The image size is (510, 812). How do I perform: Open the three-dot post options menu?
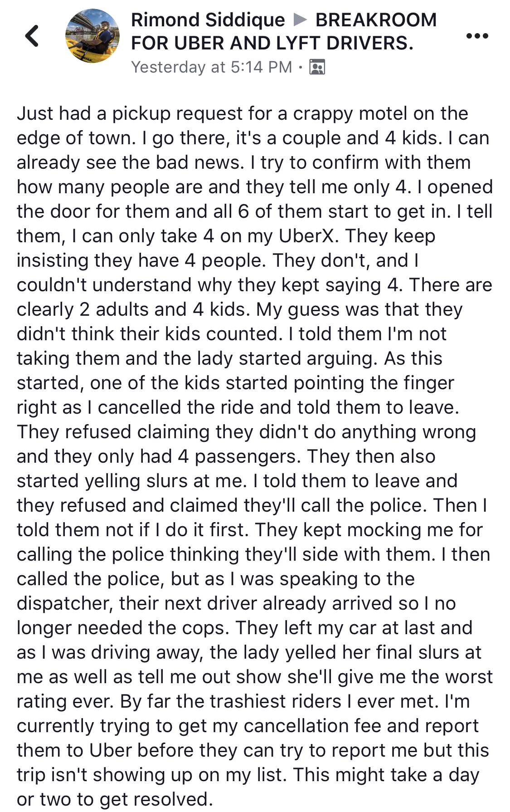coord(477,36)
